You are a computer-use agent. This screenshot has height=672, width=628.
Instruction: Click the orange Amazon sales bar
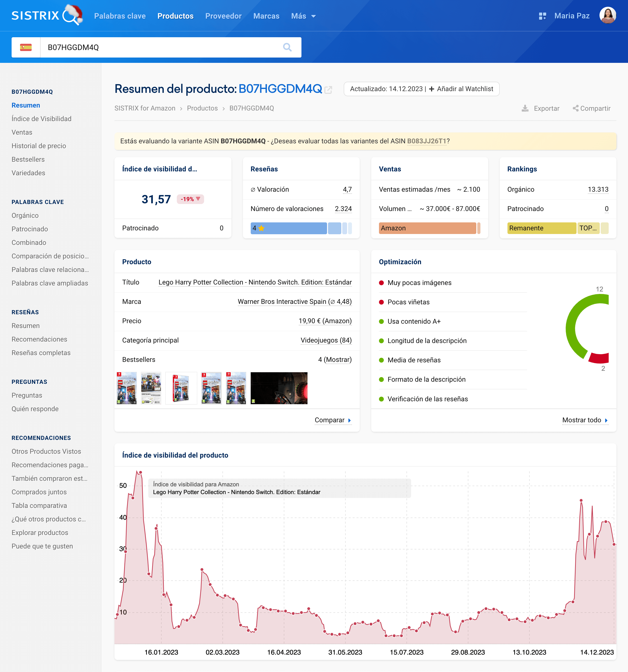[x=427, y=228]
